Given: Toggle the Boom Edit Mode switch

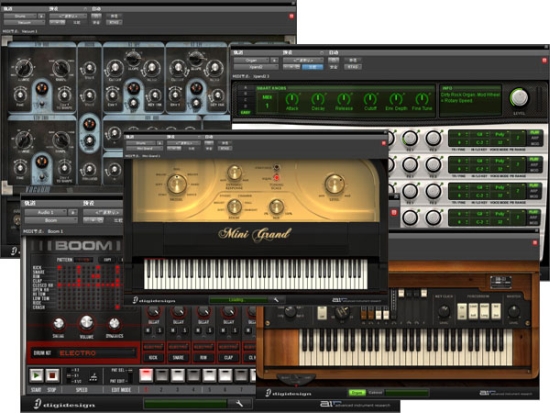Looking at the screenshot, I should pos(130,375).
